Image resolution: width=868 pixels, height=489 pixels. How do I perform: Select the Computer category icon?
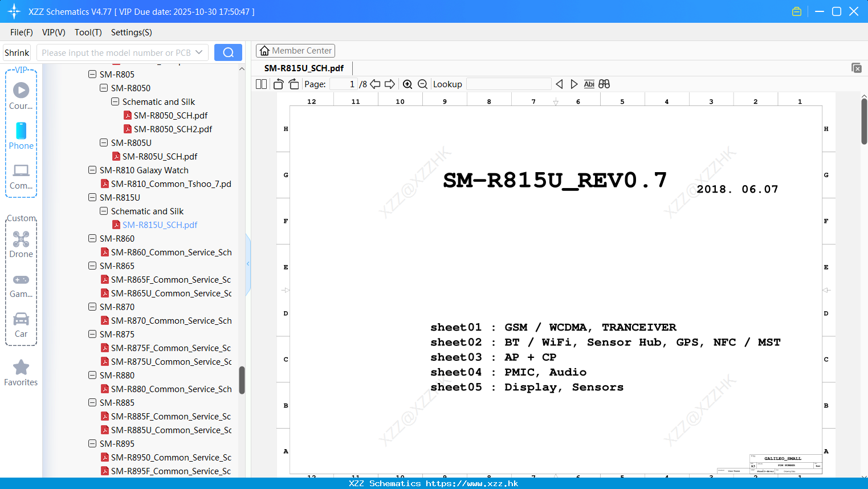pos(21,176)
